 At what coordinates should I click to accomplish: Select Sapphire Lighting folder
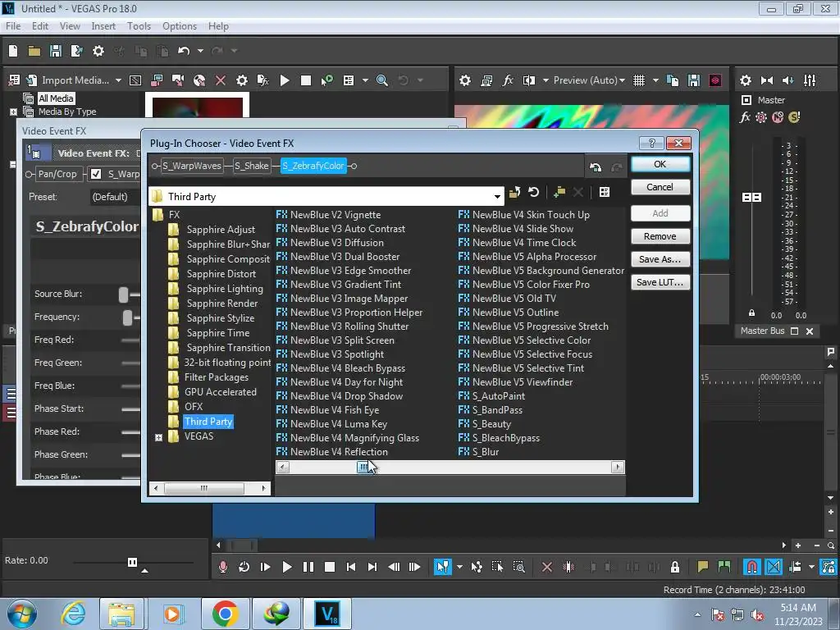click(x=225, y=289)
